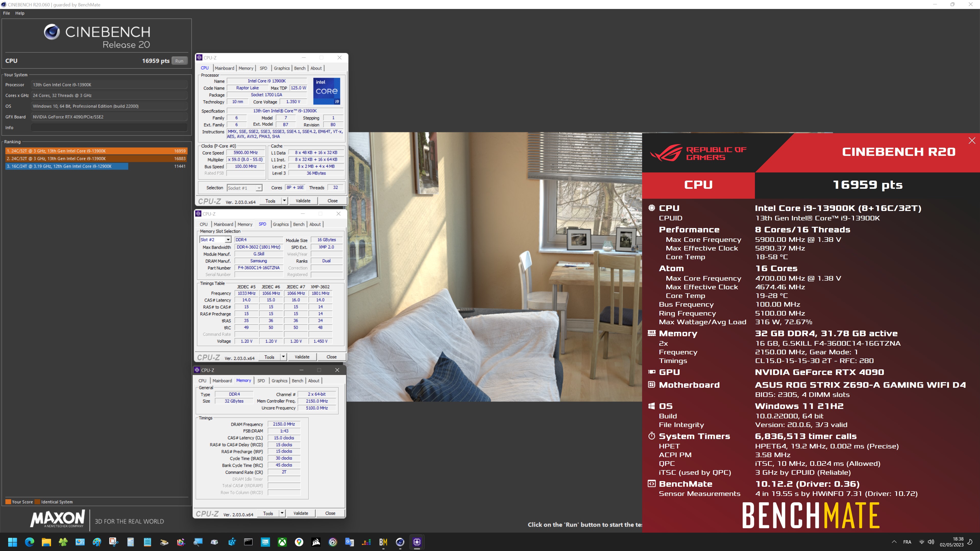
Task: Click Validate in Memory-tab CPU-Z window
Action: [x=301, y=513]
